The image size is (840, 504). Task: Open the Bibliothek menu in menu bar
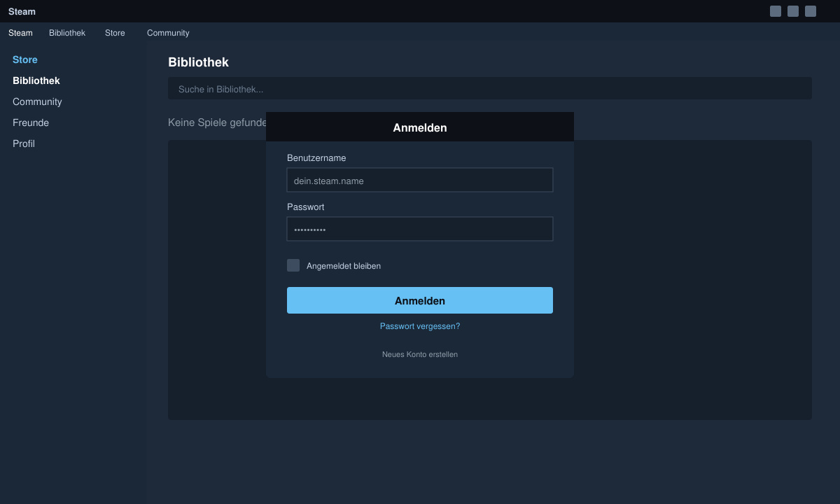(x=67, y=33)
